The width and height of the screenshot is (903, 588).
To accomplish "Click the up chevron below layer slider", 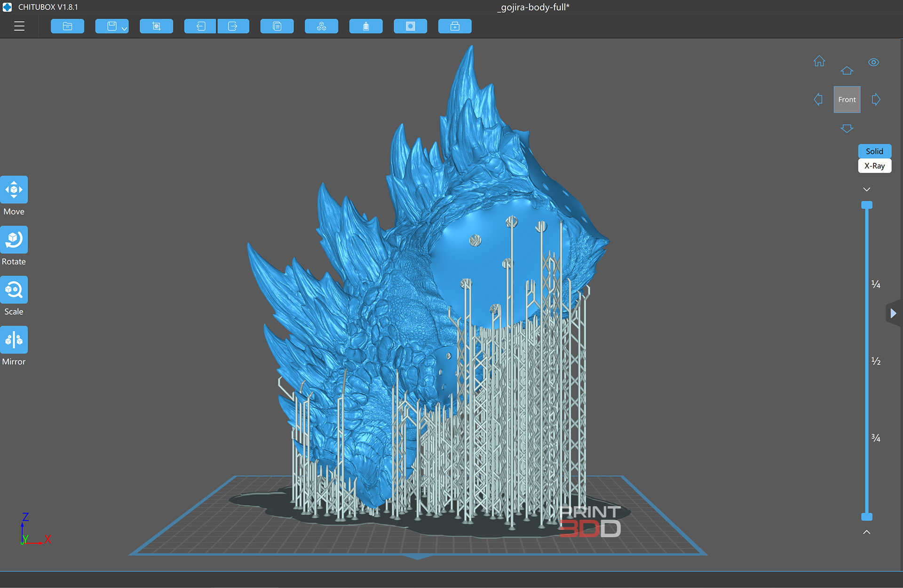I will click(x=867, y=532).
